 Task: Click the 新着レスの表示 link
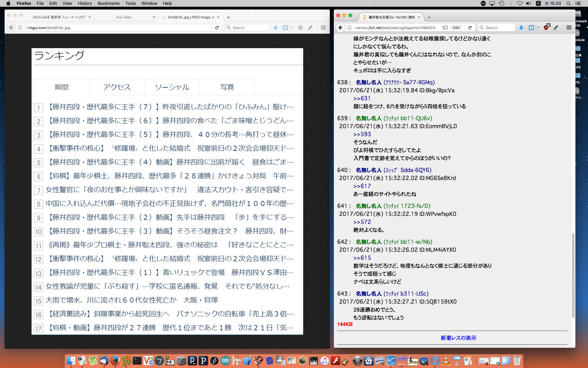click(x=458, y=338)
